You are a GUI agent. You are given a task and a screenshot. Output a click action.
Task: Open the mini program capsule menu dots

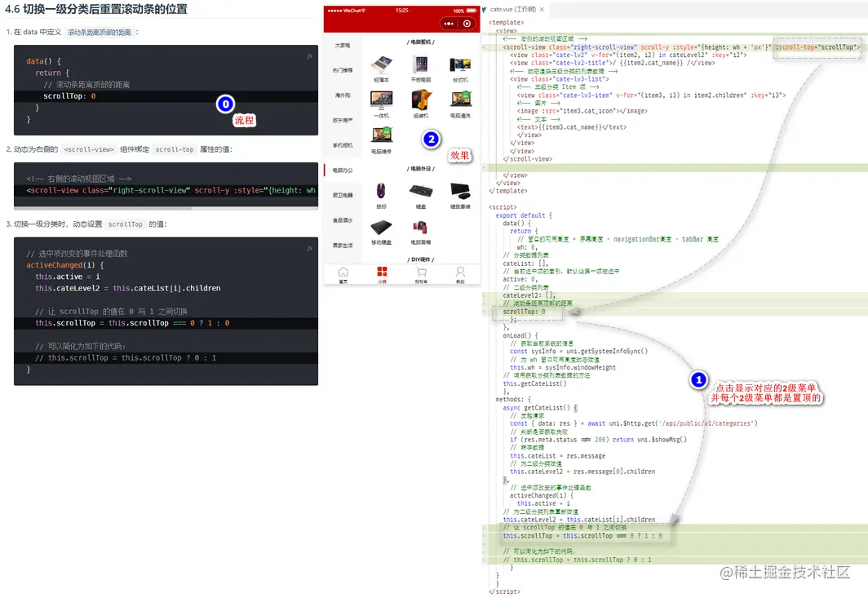(x=449, y=24)
